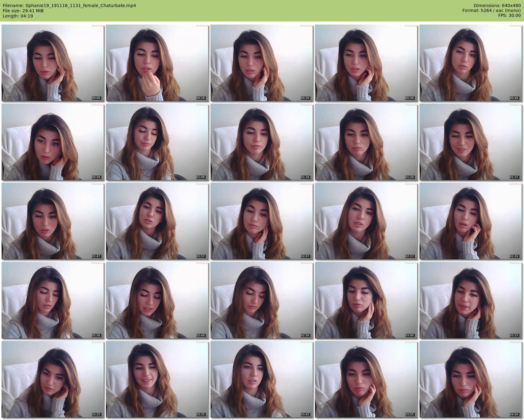This screenshot has width=524, height=420.
Task: Open the final frame stamped 04:04
Action: 471,379
